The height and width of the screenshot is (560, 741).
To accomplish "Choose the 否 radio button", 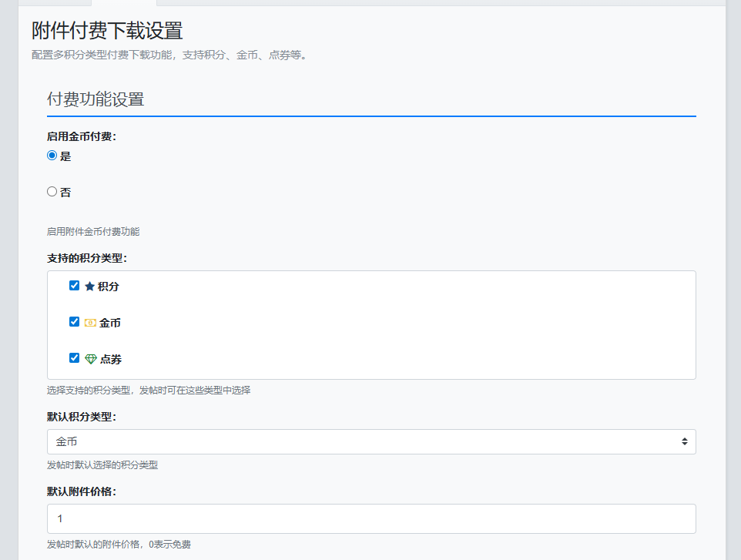I will [x=52, y=192].
